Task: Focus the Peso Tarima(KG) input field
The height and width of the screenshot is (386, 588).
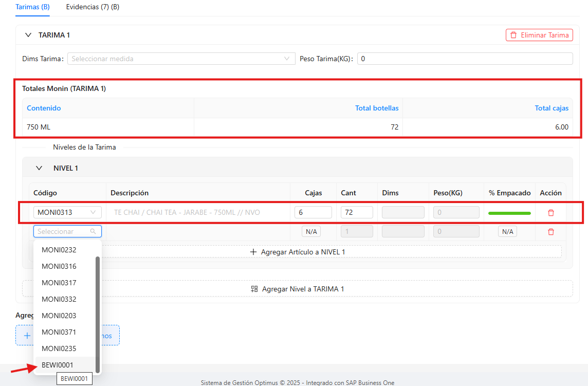Action: coord(465,59)
